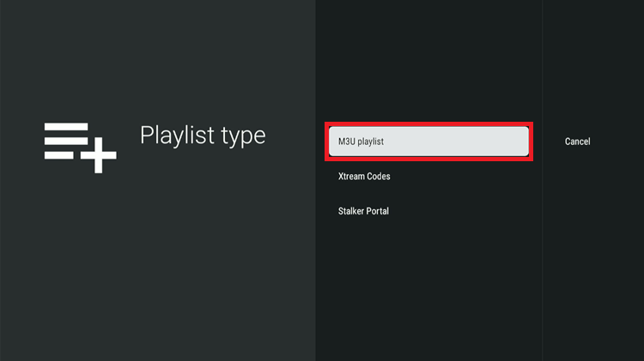The height and width of the screenshot is (361, 644).
Task: Click the "Playlist type" heading
Action: point(203,135)
